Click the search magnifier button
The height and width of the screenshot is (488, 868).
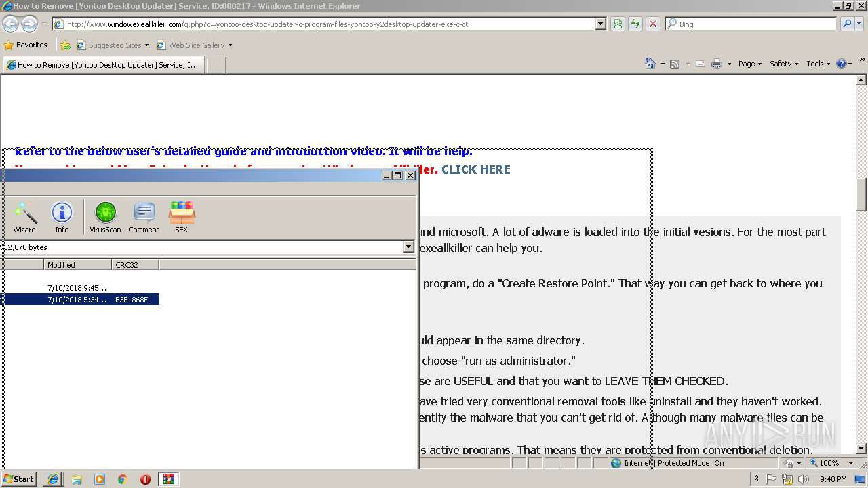[846, 24]
